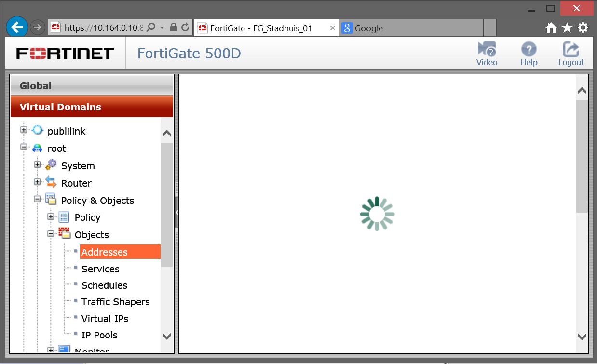Collapse the root virtual domain node
The image size is (597, 364).
pos(24,147)
